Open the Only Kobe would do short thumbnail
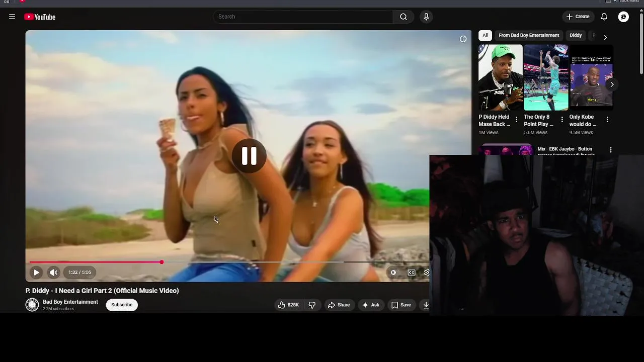Image resolution: width=644 pixels, height=362 pixels. (591, 77)
